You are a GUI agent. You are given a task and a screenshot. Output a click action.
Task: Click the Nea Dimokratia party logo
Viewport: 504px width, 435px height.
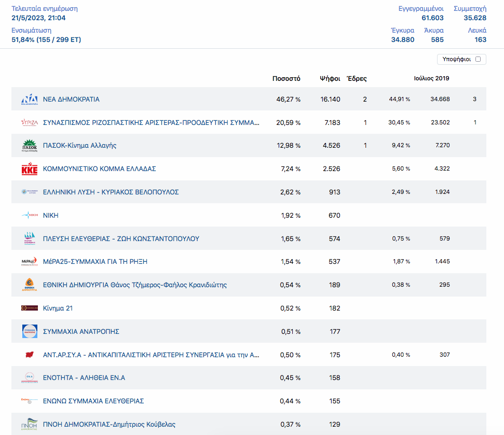(x=30, y=100)
